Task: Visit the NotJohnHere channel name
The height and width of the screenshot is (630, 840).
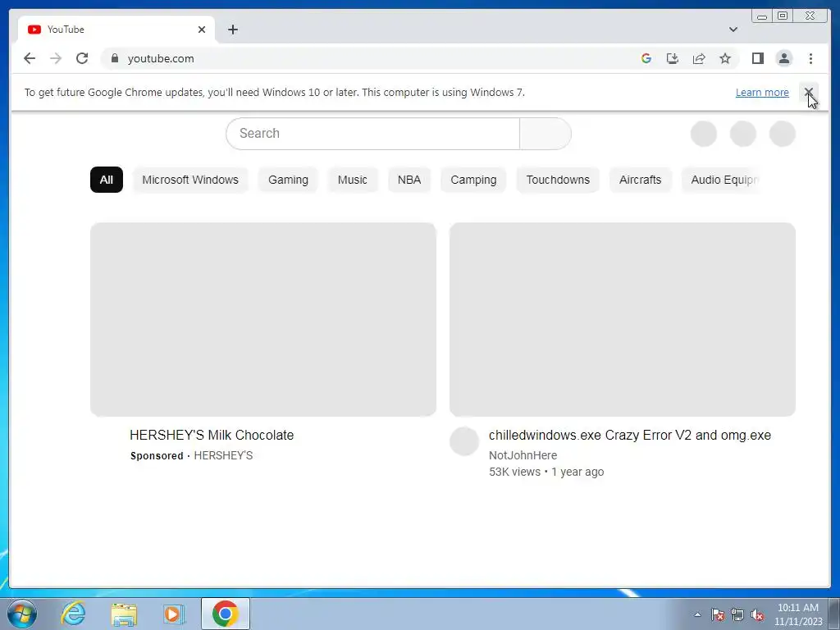Action: pyautogui.click(x=523, y=455)
